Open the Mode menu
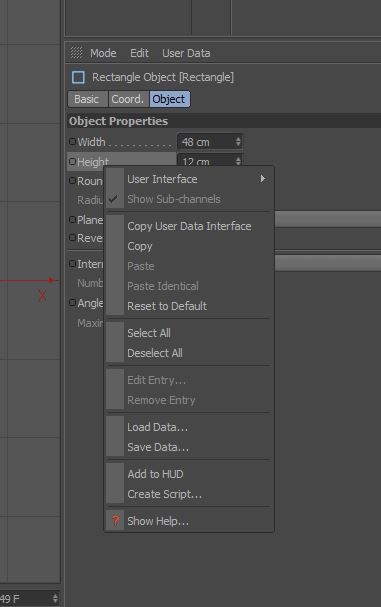The width and height of the screenshot is (381, 607). pos(103,53)
